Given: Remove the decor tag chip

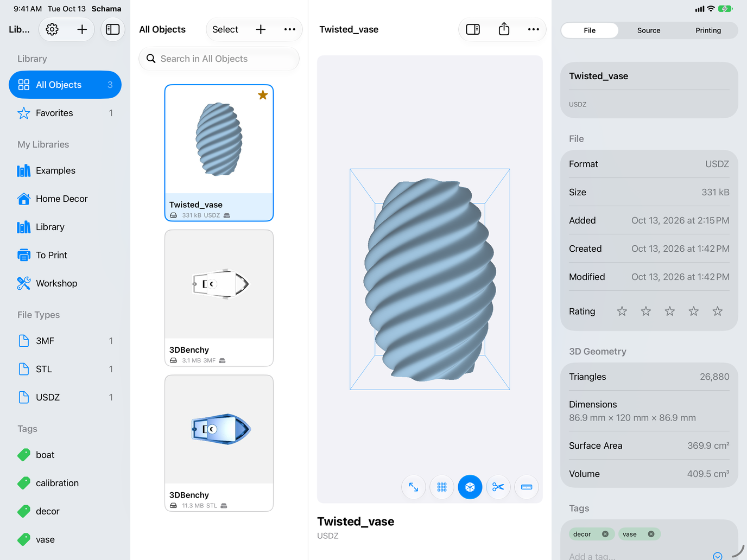Looking at the screenshot, I should [x=605, y=534].
